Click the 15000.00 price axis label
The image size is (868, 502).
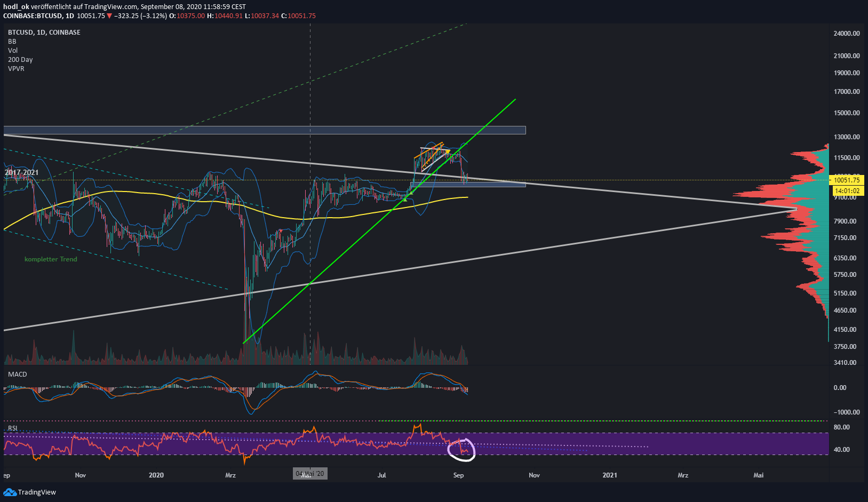847,113
